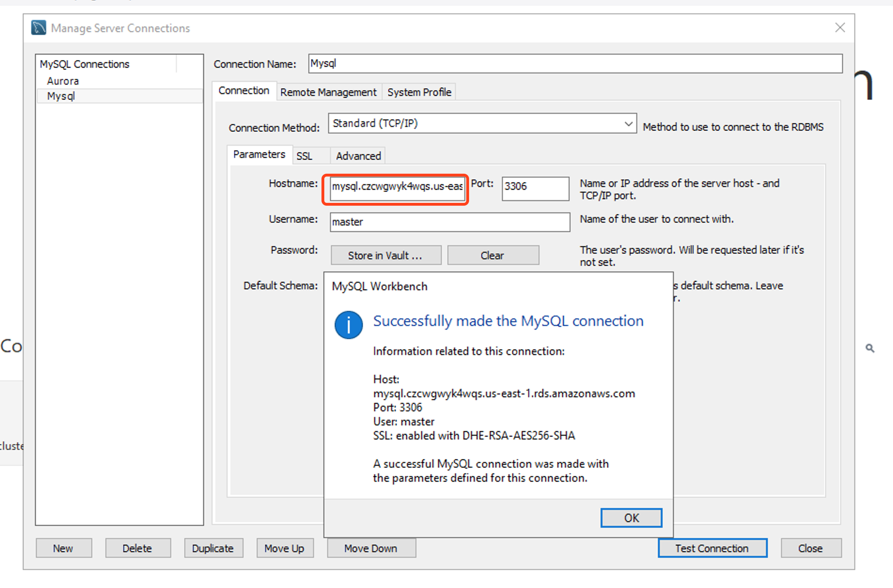Click the 'User: master' line in the dialog

coord(404,421)
